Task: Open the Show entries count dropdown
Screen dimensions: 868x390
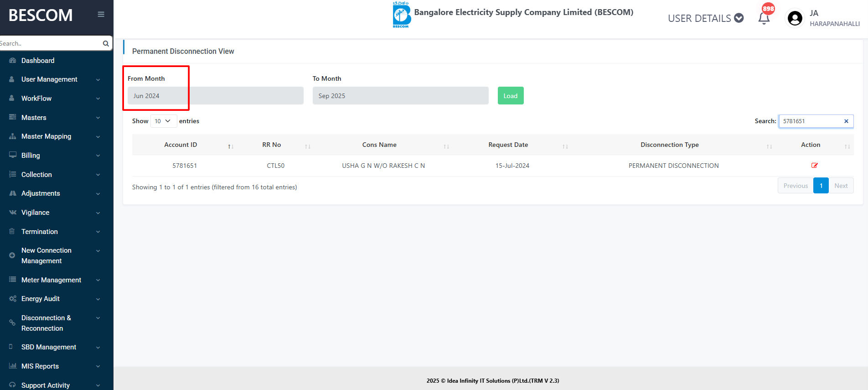Action: 163,121
